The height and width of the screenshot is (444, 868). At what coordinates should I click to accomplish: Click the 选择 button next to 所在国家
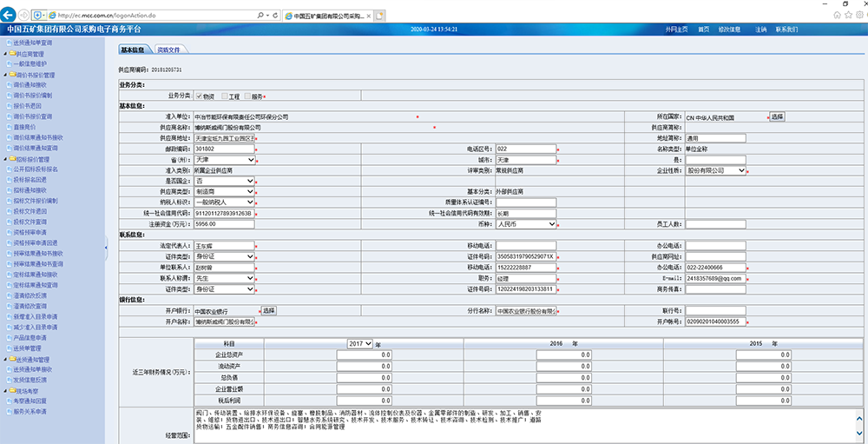tap(776, 116)
